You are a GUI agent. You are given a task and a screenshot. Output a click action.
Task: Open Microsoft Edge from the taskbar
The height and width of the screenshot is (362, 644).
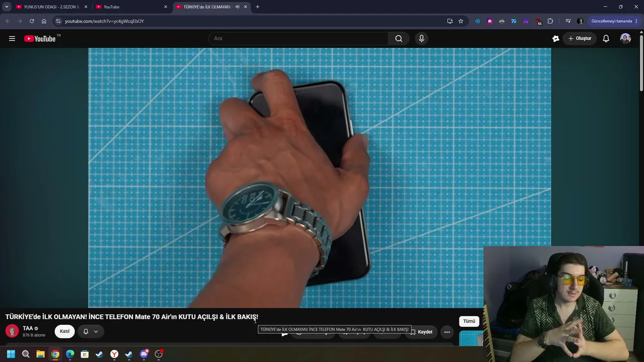pyautogui.click(x=70, y=354)
